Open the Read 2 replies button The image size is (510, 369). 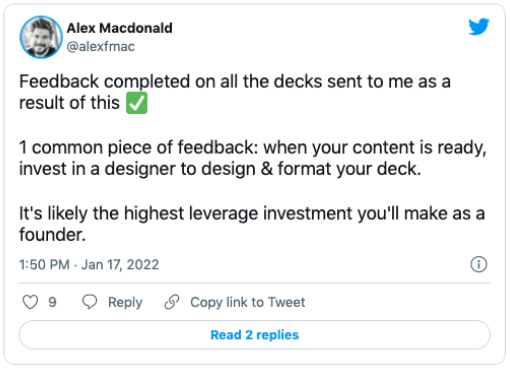[255, 335]
